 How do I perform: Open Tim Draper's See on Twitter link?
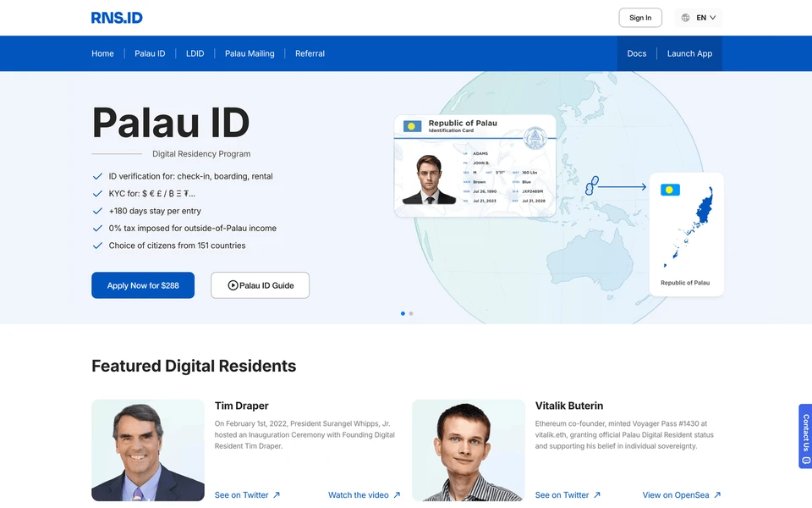(241, 495)
